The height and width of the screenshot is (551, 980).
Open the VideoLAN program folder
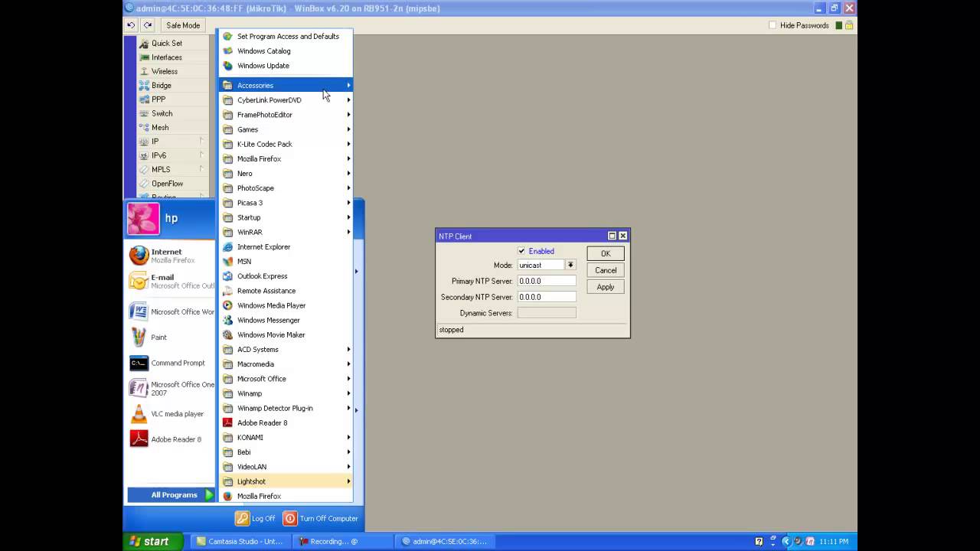[286, 467]
